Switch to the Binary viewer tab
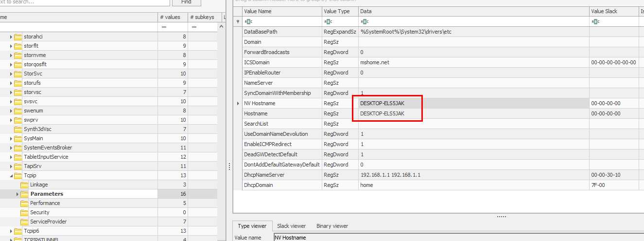 click(x=332, y=226)
